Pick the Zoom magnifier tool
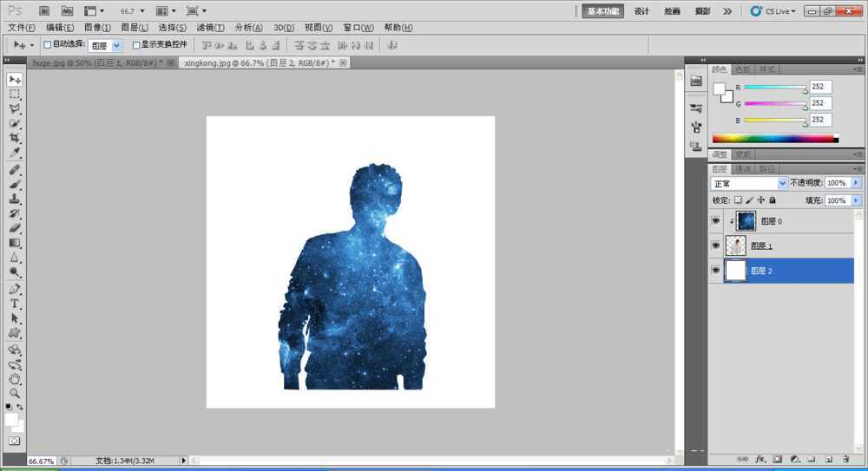Image resolution: width=868 pixels, height=471 pixels. 15,393
